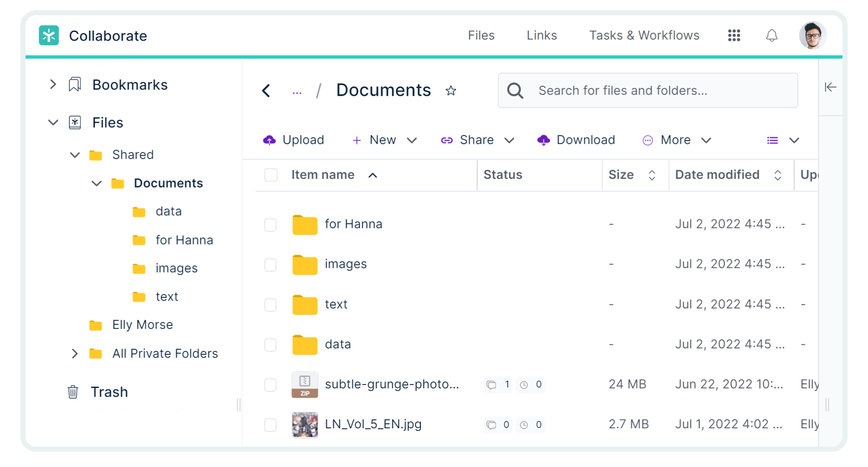Click the file search input field
The image size is (868, 467).
(x=655, y=91)
